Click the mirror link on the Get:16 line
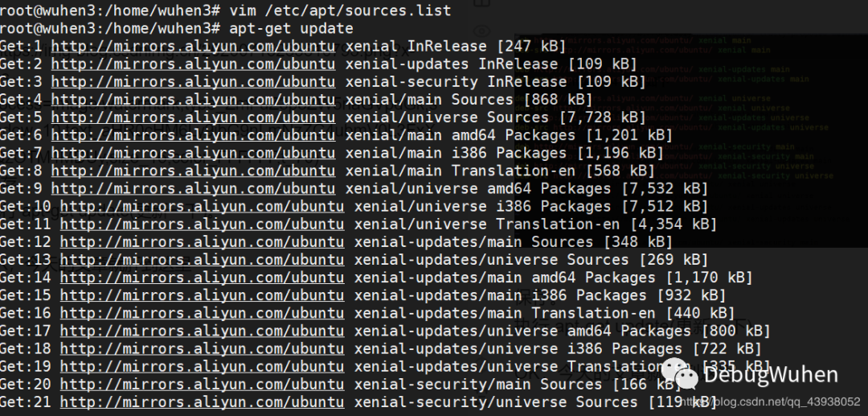Screen dimensions: 868x416 202,313
